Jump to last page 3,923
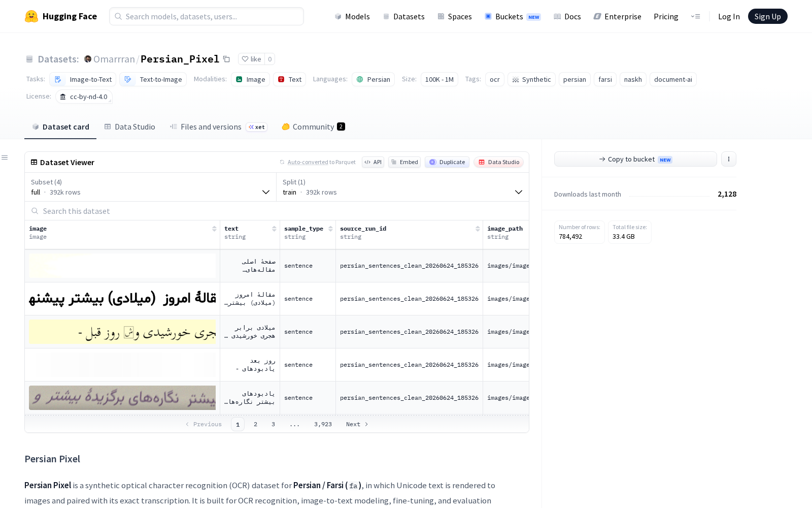Viewport: 812px width, 508px height. (x=323, y=424)
